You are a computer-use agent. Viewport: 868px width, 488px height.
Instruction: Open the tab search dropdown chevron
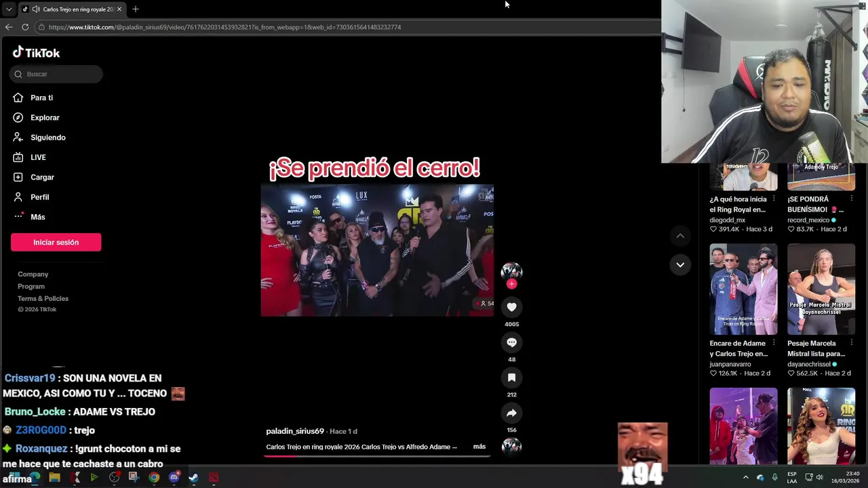click(9, 9)
